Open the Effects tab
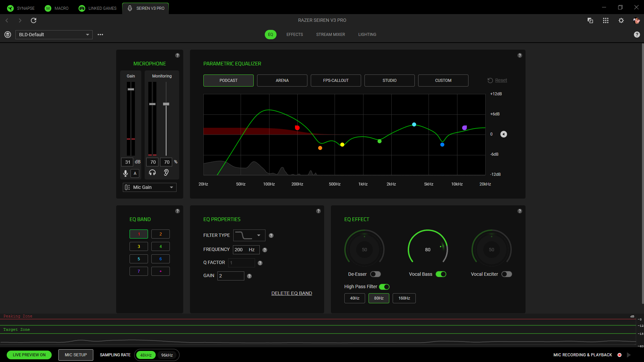 tap(295, 35)
